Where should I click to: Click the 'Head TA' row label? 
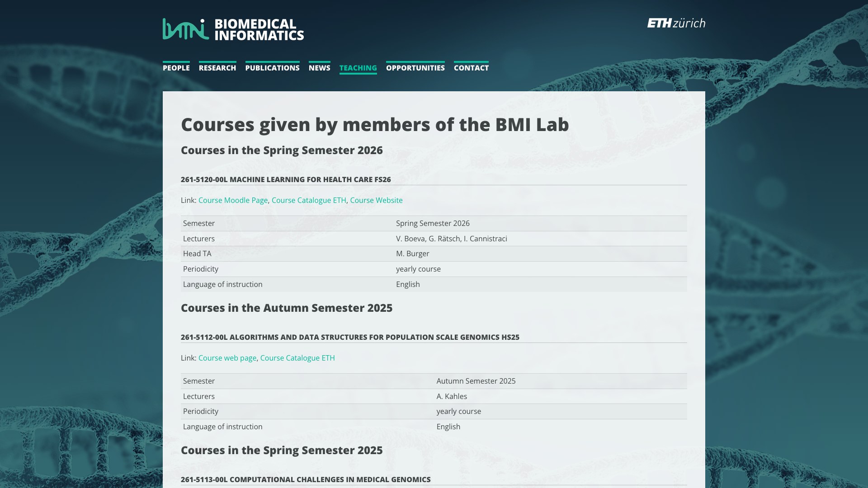pyautogui.click(x=197, y=253)
